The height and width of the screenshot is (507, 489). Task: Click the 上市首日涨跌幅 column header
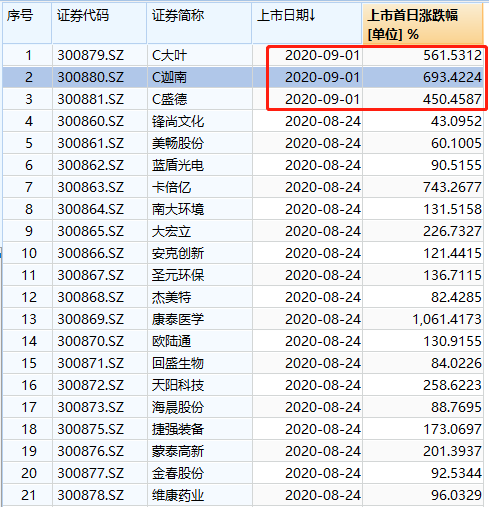pos(423,23)
